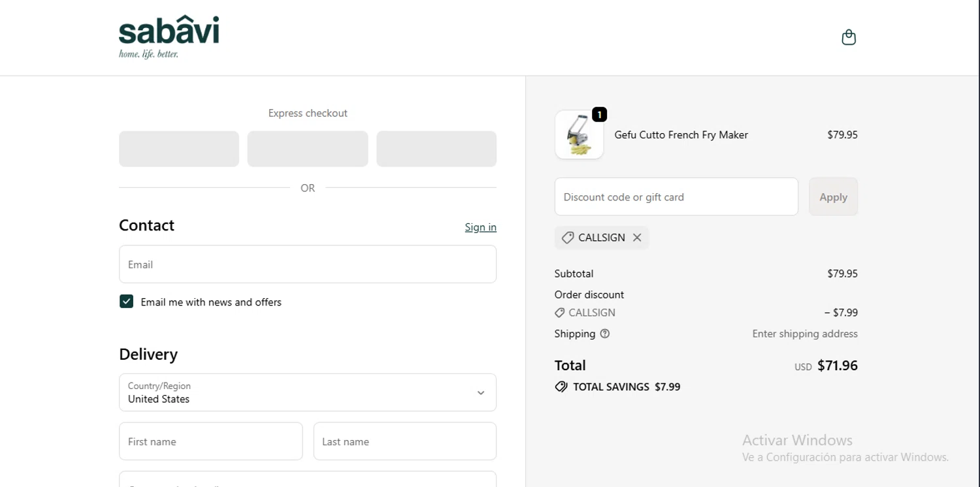This screenshot has width=980, height=487.
Task: Click the Total Savings tags icon
Action: click(x=561, y=386)
